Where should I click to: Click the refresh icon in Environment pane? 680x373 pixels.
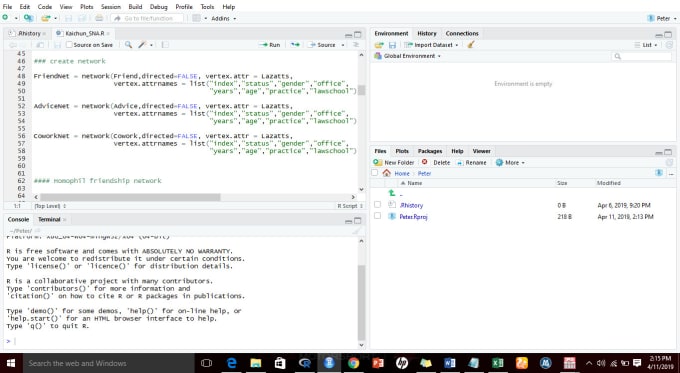coord(669,45)
